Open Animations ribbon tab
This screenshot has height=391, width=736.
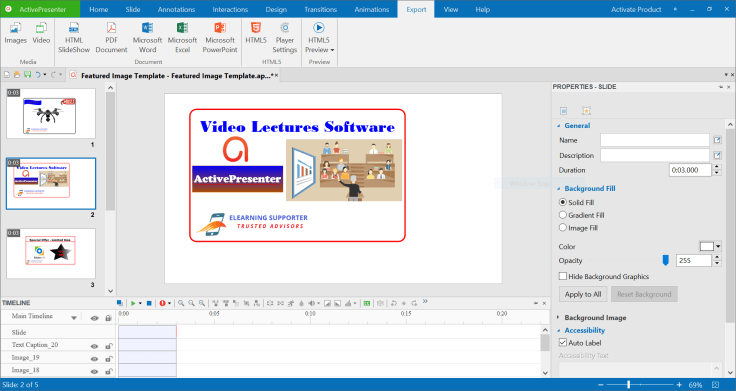(x=372, y=9)
